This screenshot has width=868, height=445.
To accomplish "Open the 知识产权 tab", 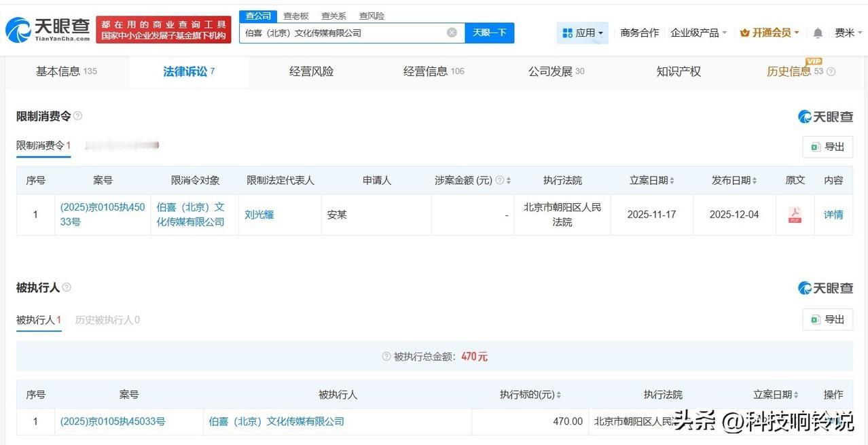I will [679, 71].
